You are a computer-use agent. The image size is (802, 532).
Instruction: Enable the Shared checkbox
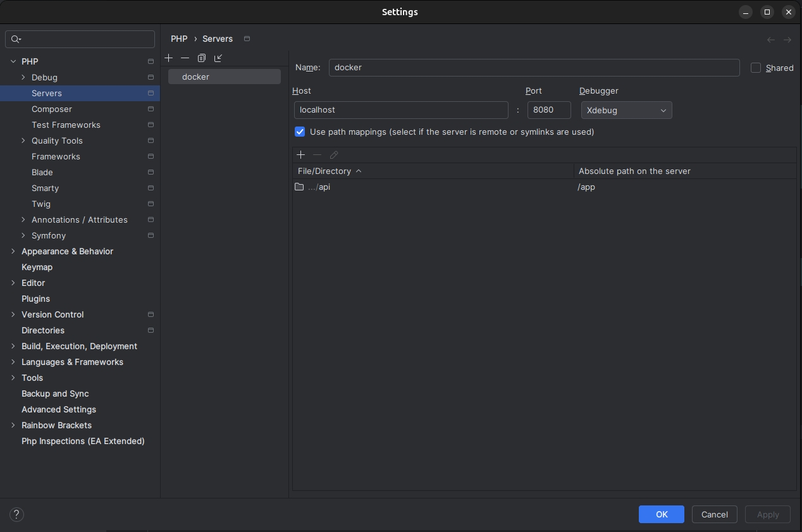[x=756, y=68]
